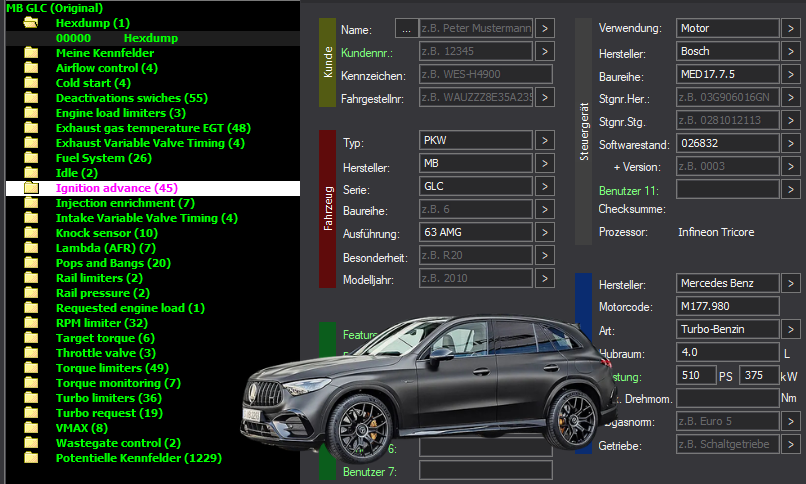Click the ellipsis button beside Name
Image resolution: width=806 pixels, height=484 pixels.
(406, 29)
